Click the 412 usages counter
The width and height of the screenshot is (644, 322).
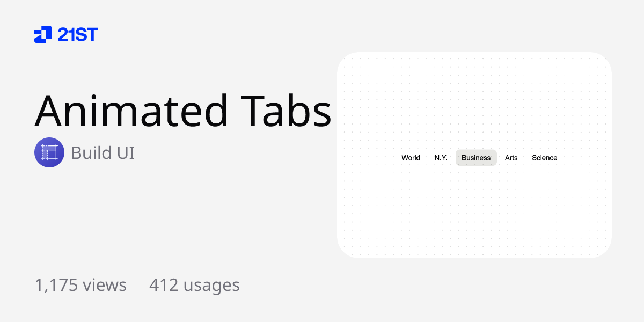[194, 285]
